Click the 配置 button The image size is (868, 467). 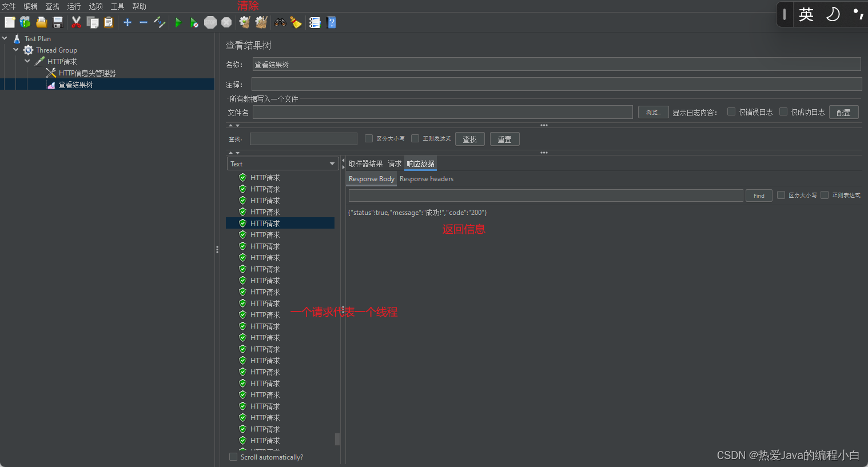coord(843,113)
